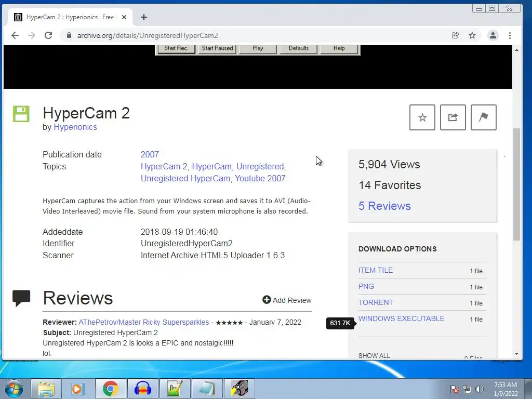Click the scrollbar up arrow

point(516,50)
